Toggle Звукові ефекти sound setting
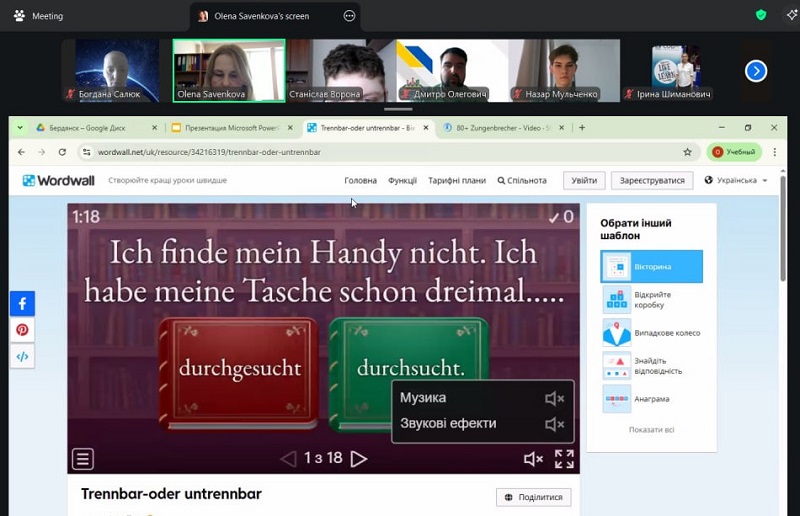This screenshot has width=800, height=516. point(554,424)
